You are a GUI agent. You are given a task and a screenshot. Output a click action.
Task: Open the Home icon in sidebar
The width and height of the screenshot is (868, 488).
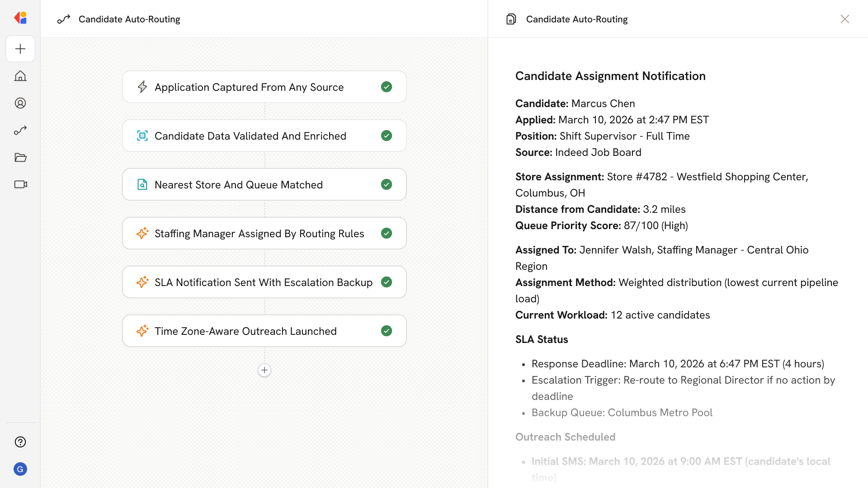[x=20, y=76]
